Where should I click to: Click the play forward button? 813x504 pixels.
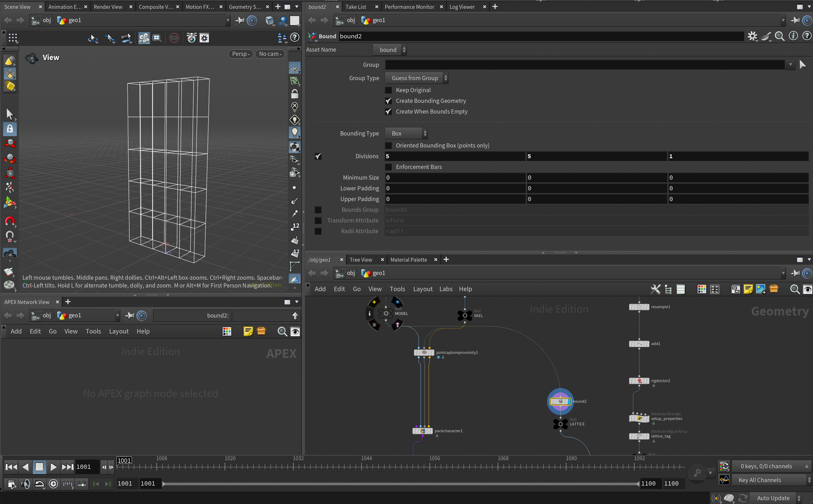pos(53,467)
